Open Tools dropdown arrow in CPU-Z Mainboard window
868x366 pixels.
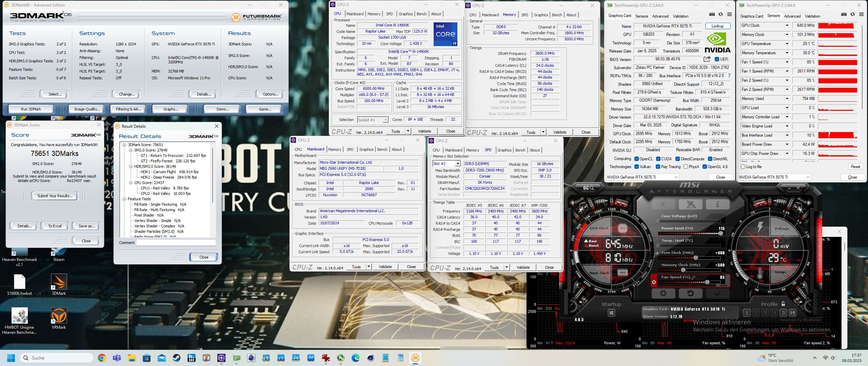click(x=369, y=267)
